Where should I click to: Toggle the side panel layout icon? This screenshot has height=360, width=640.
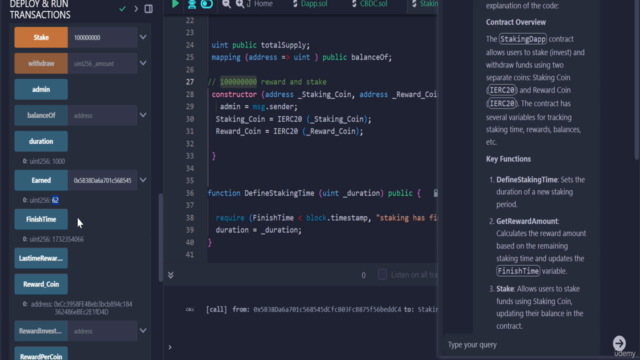(x=149, y=9)
